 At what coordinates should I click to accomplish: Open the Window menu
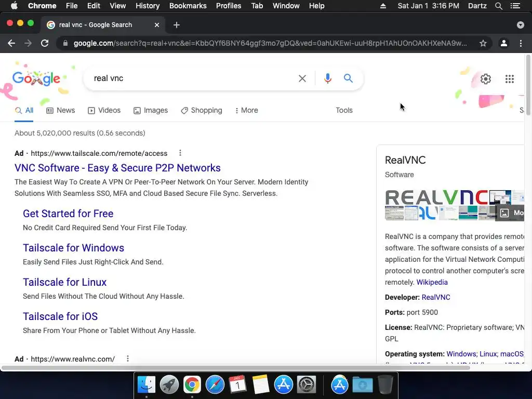pyautogui.click(x=286, y=6)
